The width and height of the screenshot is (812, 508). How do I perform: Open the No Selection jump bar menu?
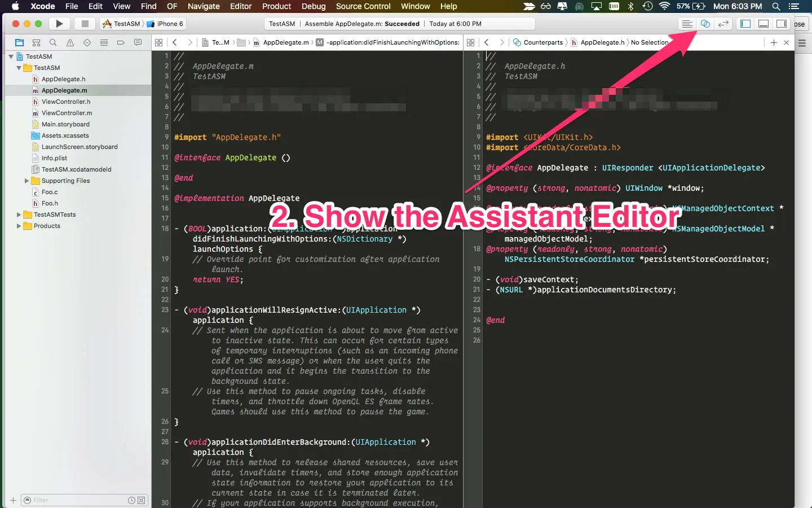(x=650, y=42)
